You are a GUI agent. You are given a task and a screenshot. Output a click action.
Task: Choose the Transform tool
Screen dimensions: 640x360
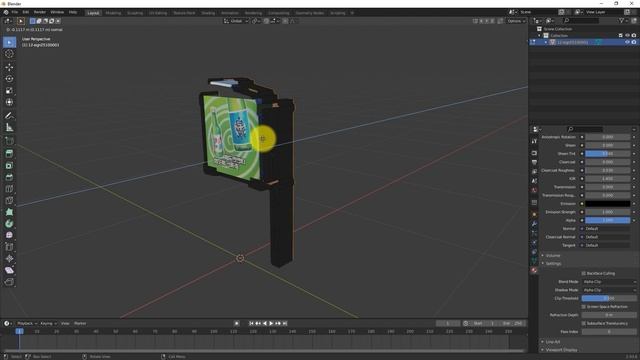click(x=9, y=102)
